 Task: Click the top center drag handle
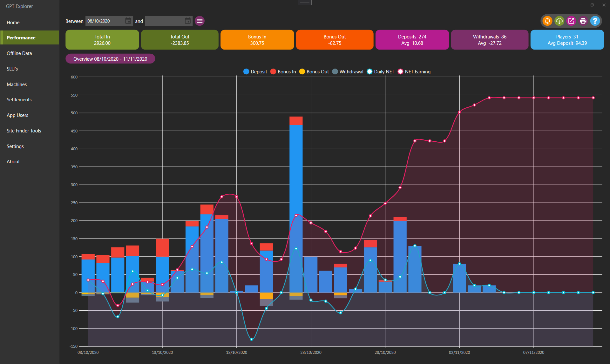click(304, 3)
